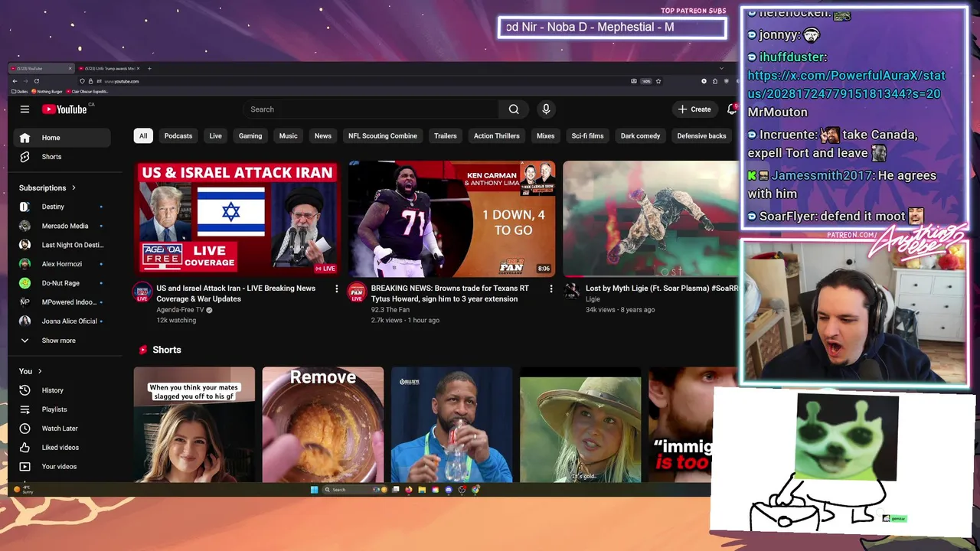Select the Podcasts filter chip
The width and height of the screenshot is (980, 551).
point(178,136)
